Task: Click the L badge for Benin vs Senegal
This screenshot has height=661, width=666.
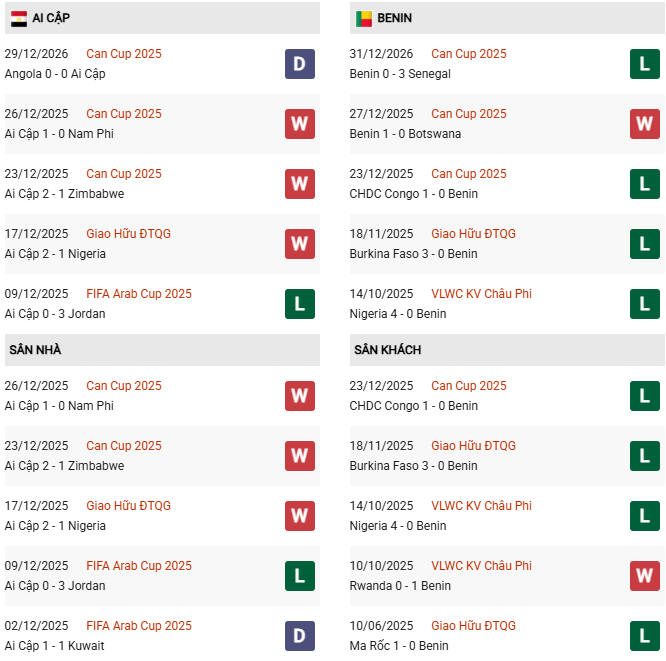Action: [x=644, y=64]
